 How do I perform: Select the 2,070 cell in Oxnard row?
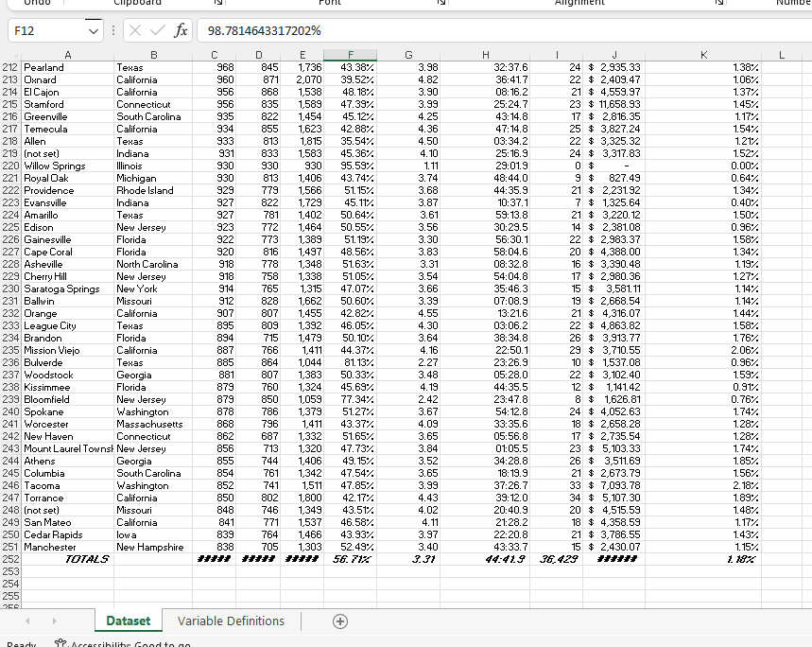[x=302, y=79]
